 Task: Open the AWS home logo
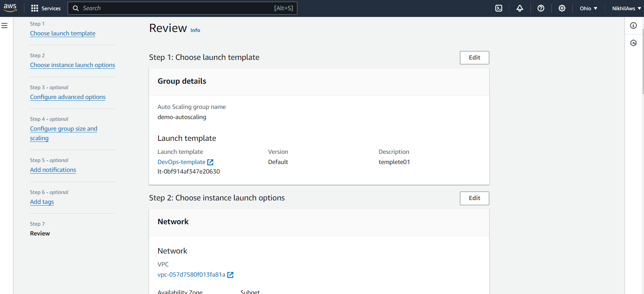coord(10,8)
